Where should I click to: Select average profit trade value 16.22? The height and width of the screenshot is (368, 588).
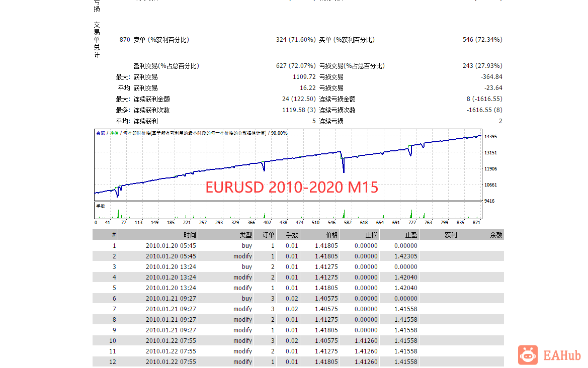(x=307, y=88)
